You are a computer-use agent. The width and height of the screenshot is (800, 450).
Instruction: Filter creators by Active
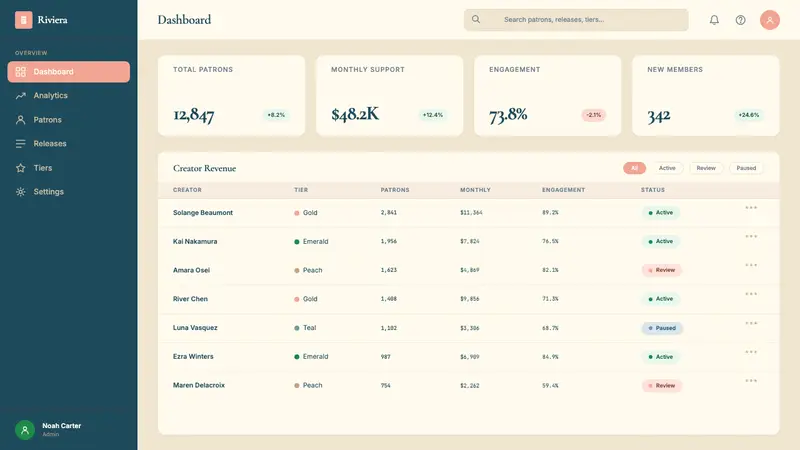(667, 168)
